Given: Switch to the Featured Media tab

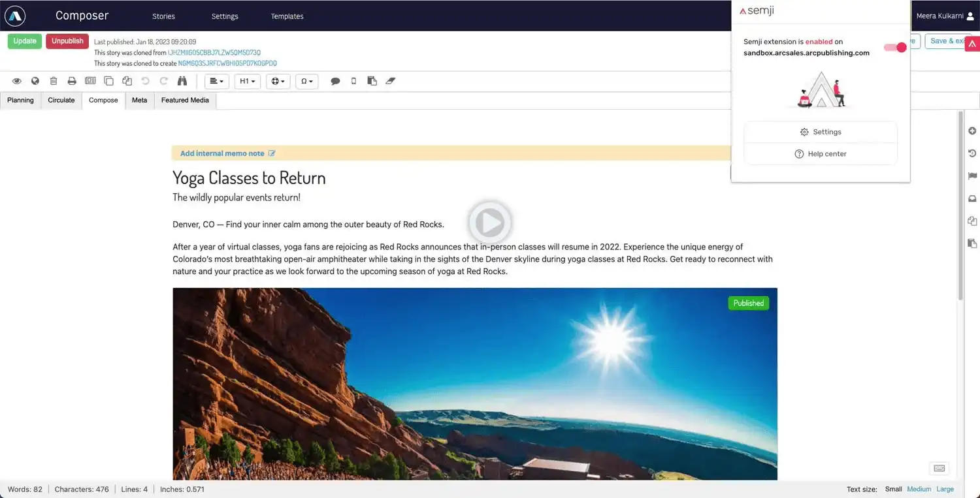Looking at the screenshot, I should pos(185,100).
